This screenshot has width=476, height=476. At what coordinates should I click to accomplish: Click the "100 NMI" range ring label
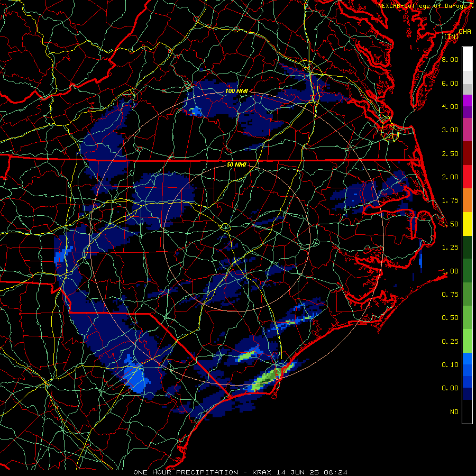click(x=236, y=91)
